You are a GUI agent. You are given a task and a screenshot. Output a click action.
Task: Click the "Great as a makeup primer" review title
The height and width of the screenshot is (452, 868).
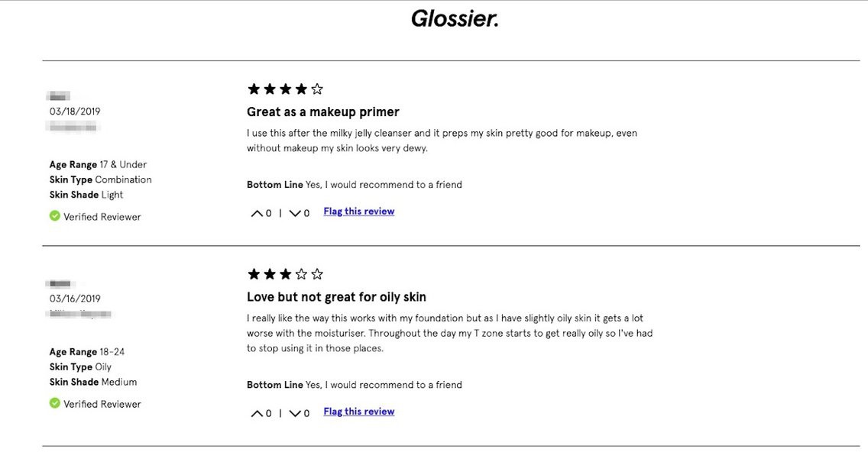(322, 112)
